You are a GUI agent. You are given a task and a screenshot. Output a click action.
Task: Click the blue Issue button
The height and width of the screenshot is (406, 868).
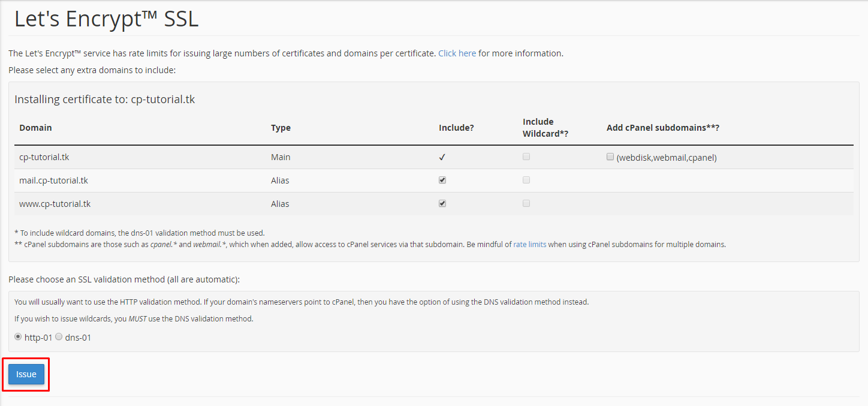pos(26,374)
